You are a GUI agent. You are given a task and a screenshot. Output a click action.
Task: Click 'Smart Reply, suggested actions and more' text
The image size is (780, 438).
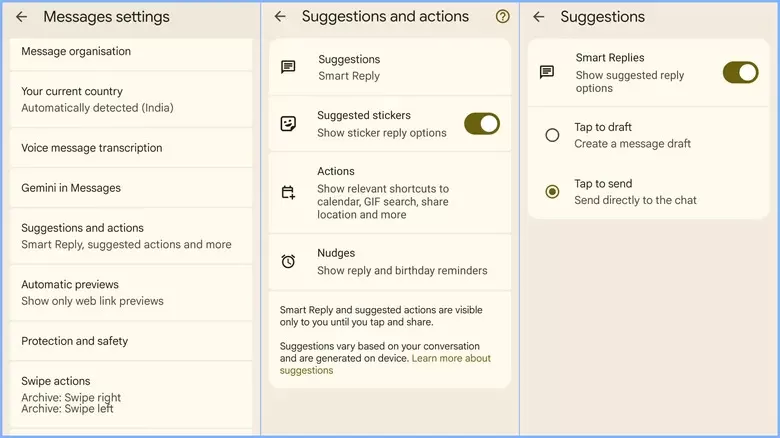pyautogui.click(x=126, y=244)
